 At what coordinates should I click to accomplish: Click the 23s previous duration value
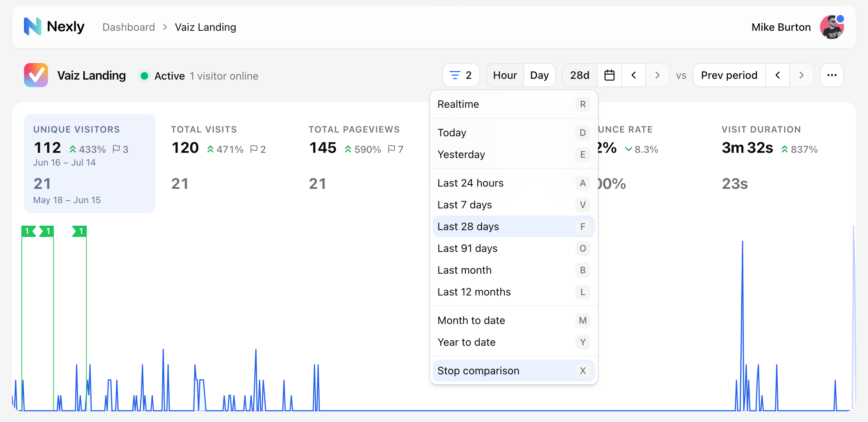pos(735,184)
